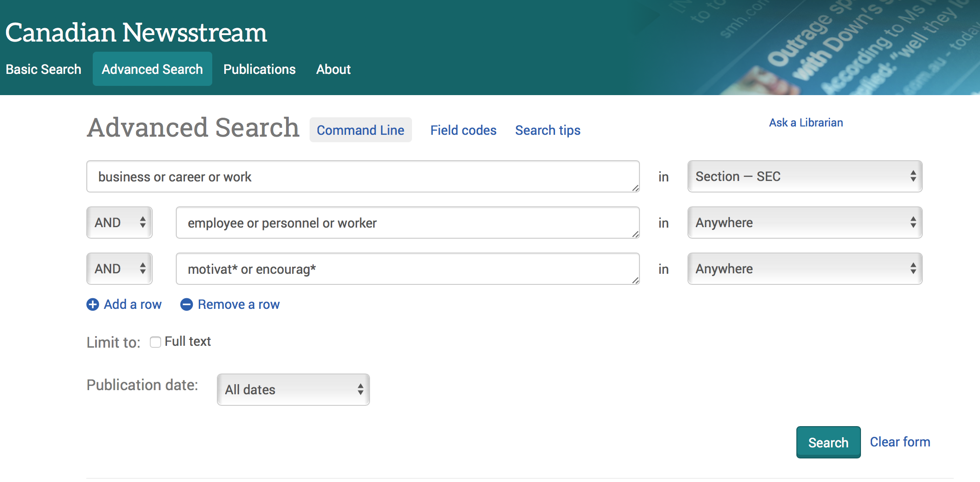
Task: Change the AND operator for employee row
Action: [120, 223]
